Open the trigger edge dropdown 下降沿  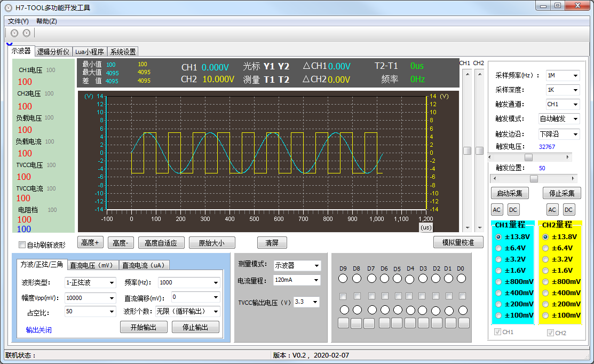tap(559, 134)
